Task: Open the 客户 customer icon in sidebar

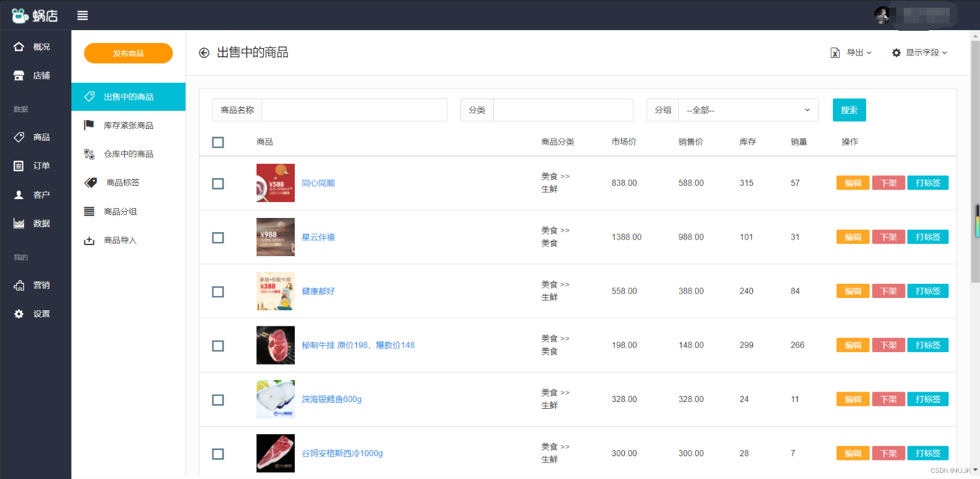Action: pyautogui.click(x=19, y=195)
